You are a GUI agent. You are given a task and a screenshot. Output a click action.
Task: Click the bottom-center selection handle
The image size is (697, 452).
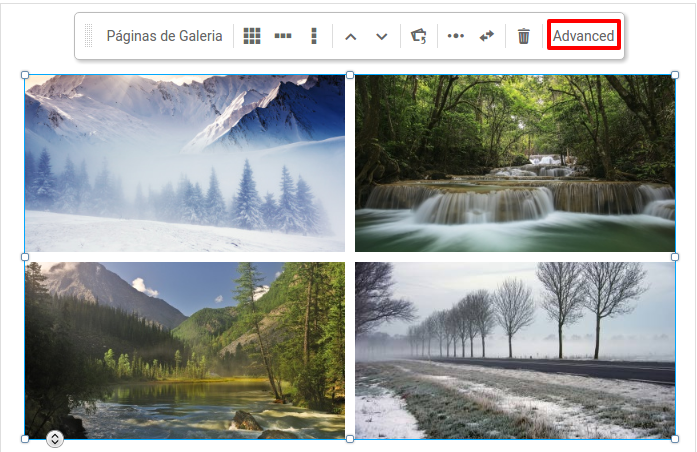[x=350, y=439]
